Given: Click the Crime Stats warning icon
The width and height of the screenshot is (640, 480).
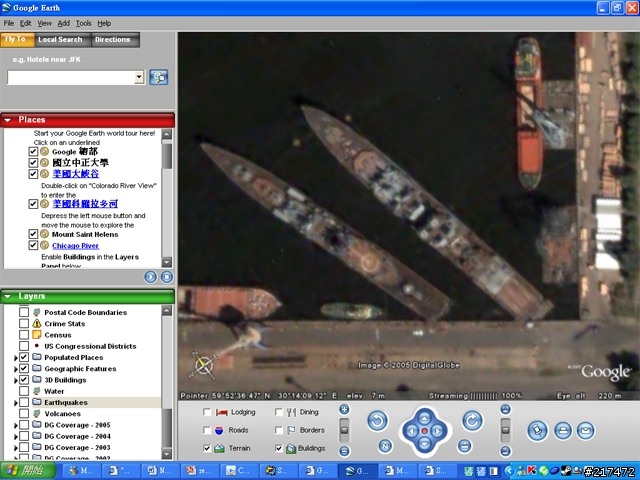Looking at the screenshot, I should (x=37, y=324).
